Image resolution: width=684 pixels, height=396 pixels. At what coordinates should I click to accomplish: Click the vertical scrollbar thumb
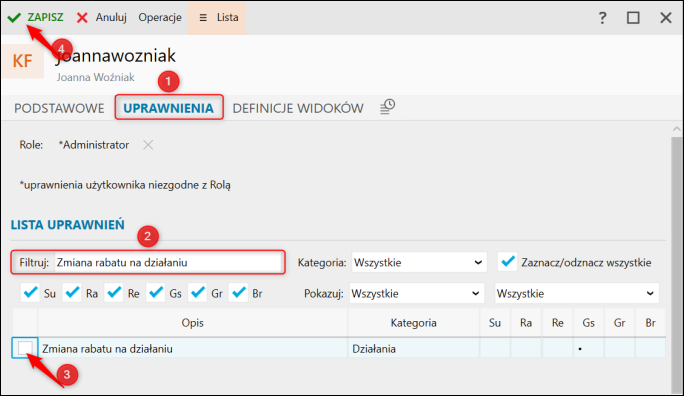tap(677, 264)
